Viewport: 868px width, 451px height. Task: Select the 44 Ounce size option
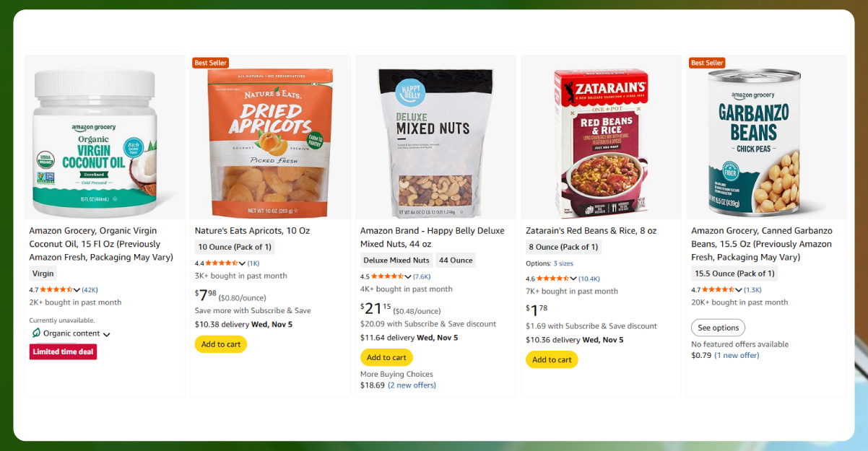456,260
